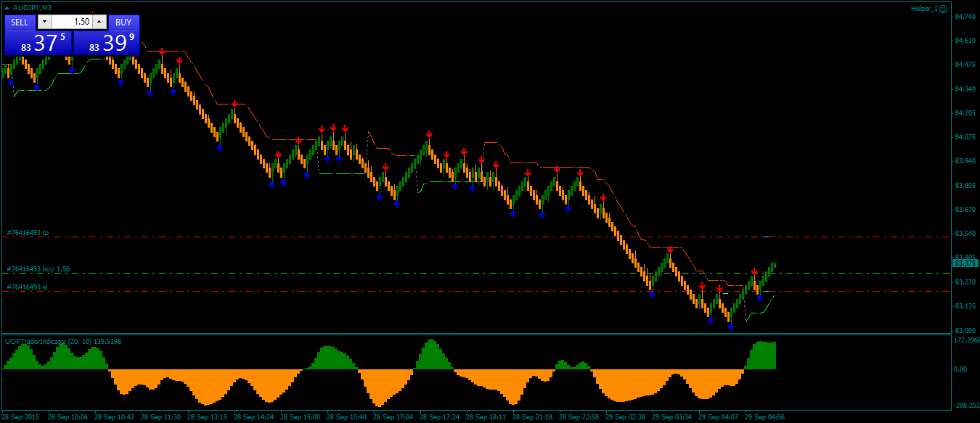Screen dimensions: 980x423
Task: Click the 28 Sep 15:40 time label
Action: click(346, 417)
